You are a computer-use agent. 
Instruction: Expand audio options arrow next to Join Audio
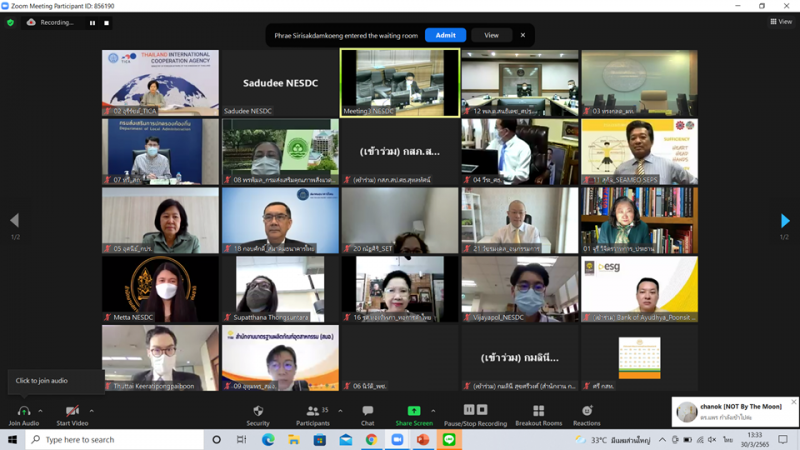40,411
